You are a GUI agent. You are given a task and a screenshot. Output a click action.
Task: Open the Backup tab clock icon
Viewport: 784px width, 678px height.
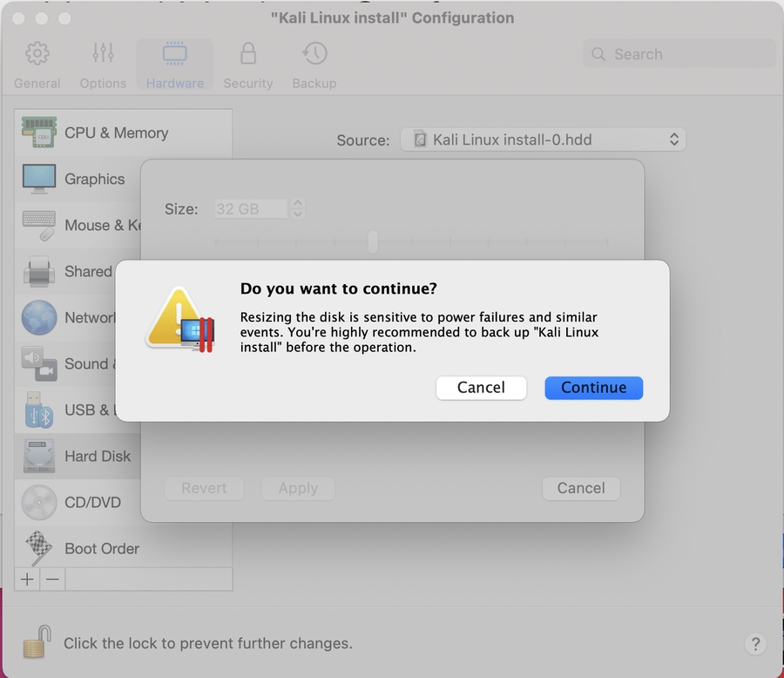coord(314,54)
